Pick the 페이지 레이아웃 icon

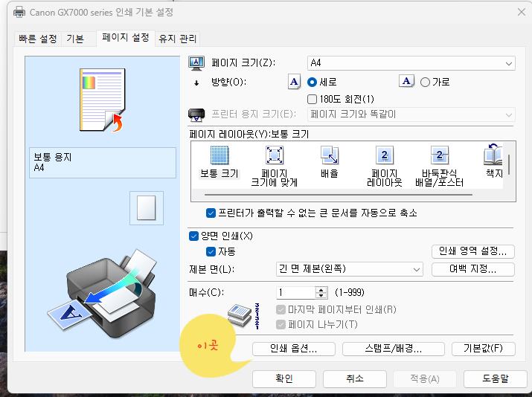(385, 155)
